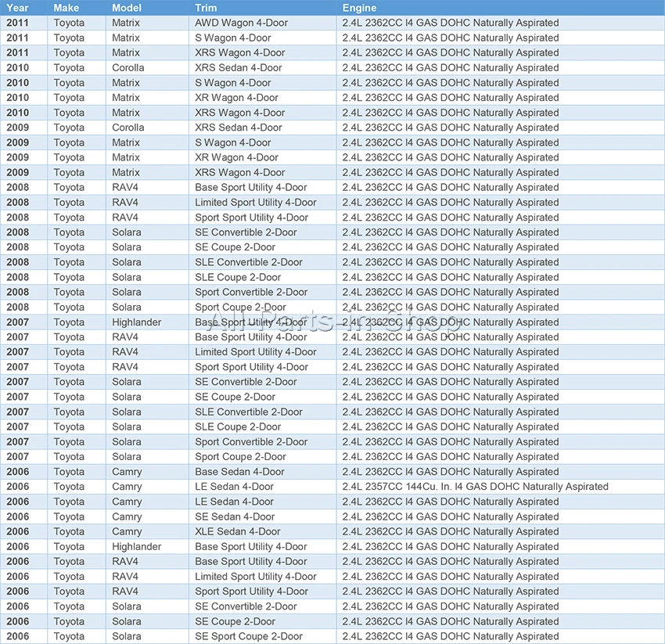Screen dimensions: 665x644
Task: Click 'Corolla' in the 2009 row
Action: (128, 128)
